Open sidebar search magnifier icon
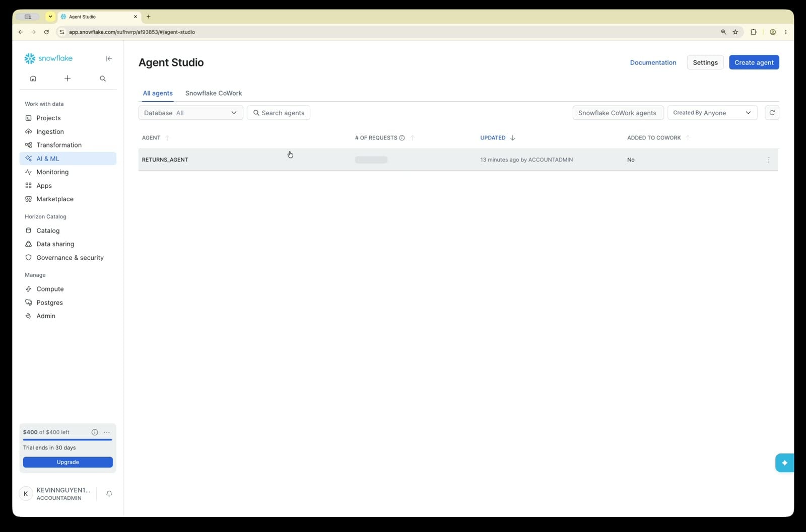806x532 pixels. point(103,79)
